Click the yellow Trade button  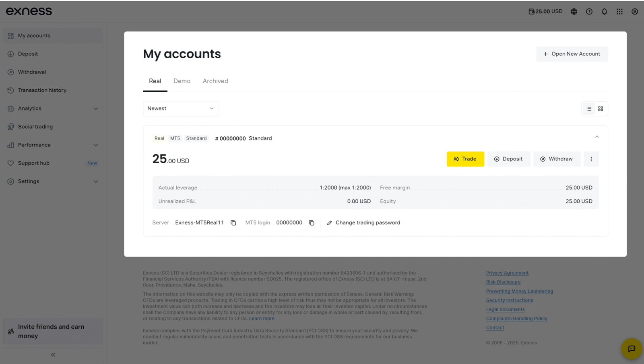tap(465, 159)
